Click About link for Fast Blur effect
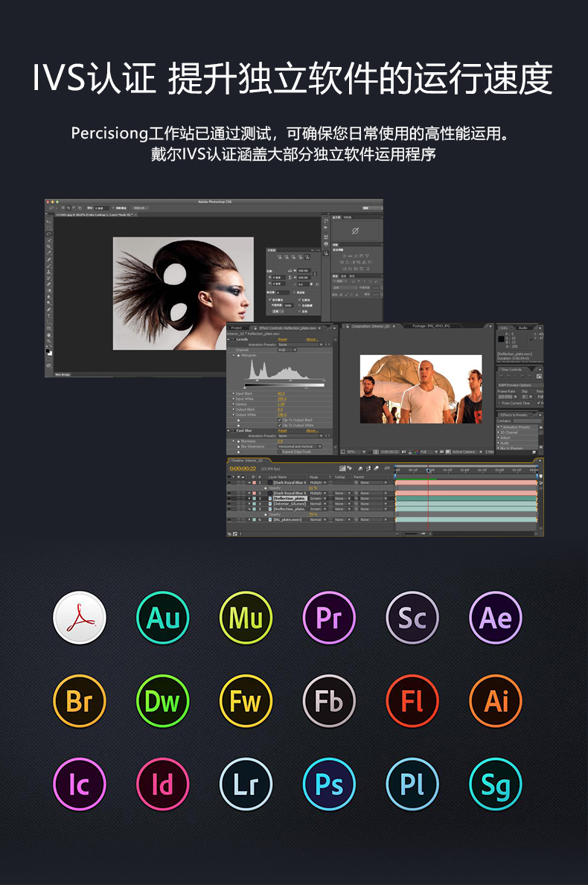588x885 pixels. (312, 431)
